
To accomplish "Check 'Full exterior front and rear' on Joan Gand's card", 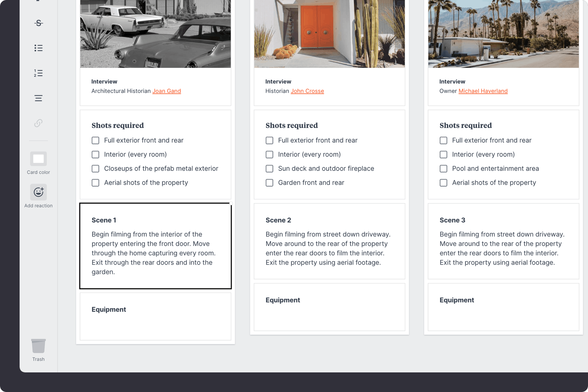I will pos(95,140).
